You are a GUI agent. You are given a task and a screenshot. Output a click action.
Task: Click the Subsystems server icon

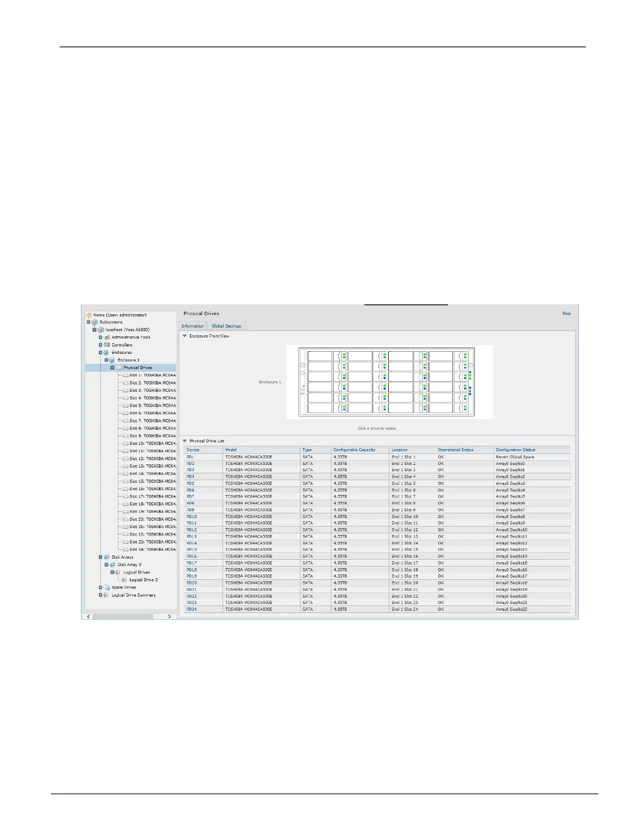pyautogui.click(x=95, y=322)
